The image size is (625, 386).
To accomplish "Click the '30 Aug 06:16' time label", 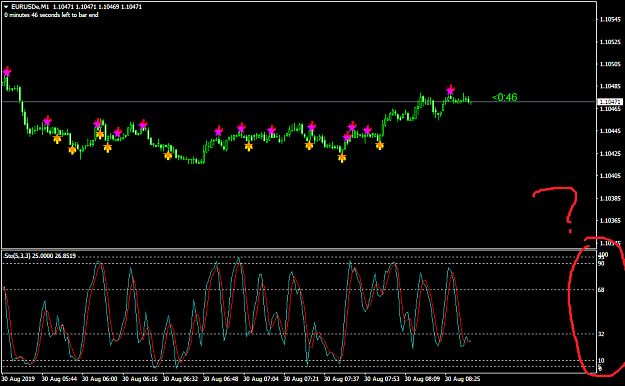I will coord(140,379).
